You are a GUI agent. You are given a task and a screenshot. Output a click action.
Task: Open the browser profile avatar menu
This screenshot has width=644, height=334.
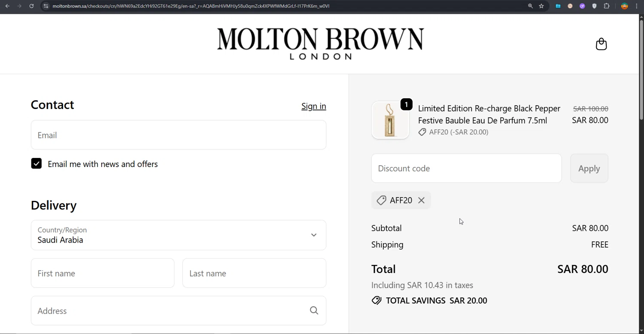tap(625, 6)
